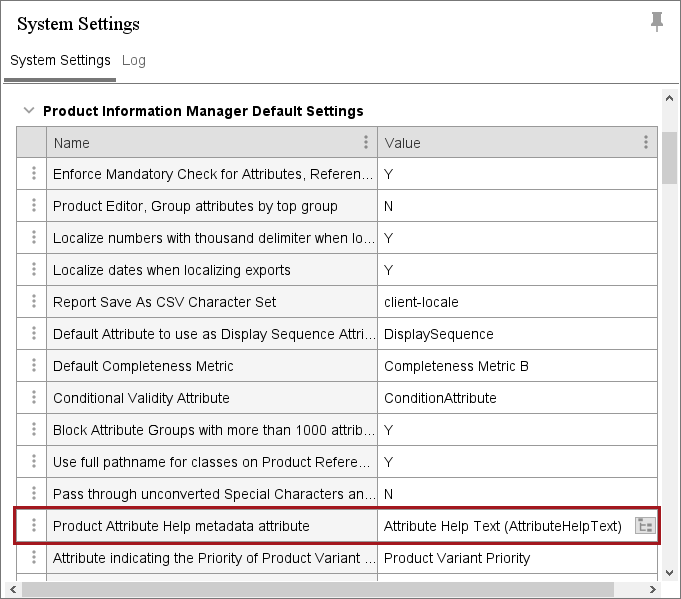Open Name column options menu
The image size is (681, 599).
pos(366,143)
